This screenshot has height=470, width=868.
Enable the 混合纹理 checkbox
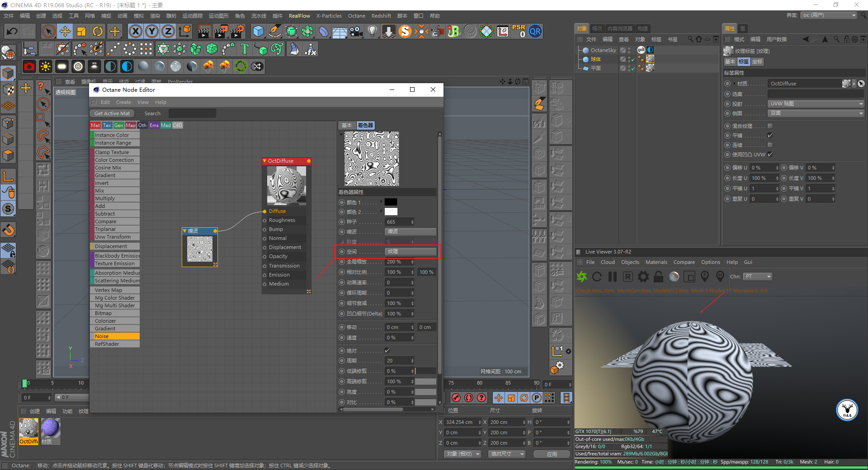pos(770,126)
